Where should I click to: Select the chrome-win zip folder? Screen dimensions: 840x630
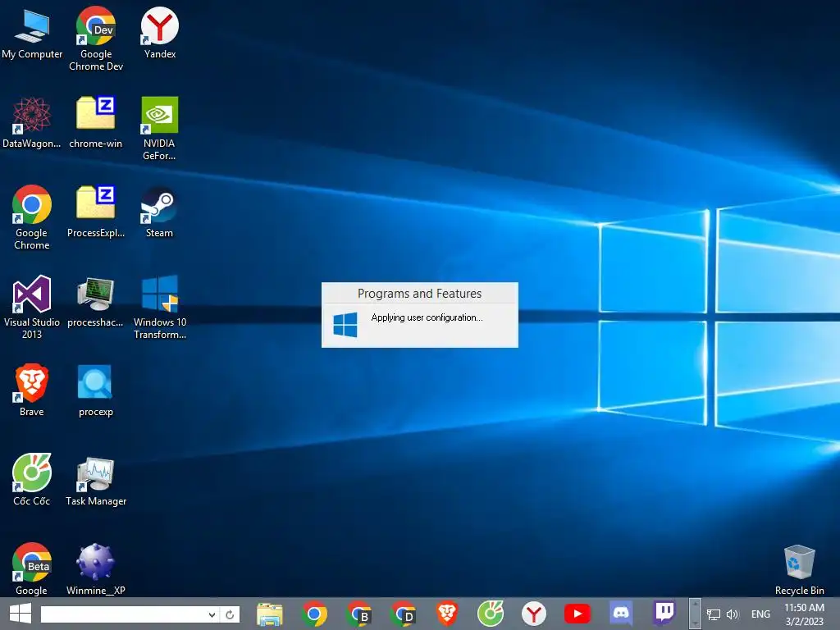(96, 122)
